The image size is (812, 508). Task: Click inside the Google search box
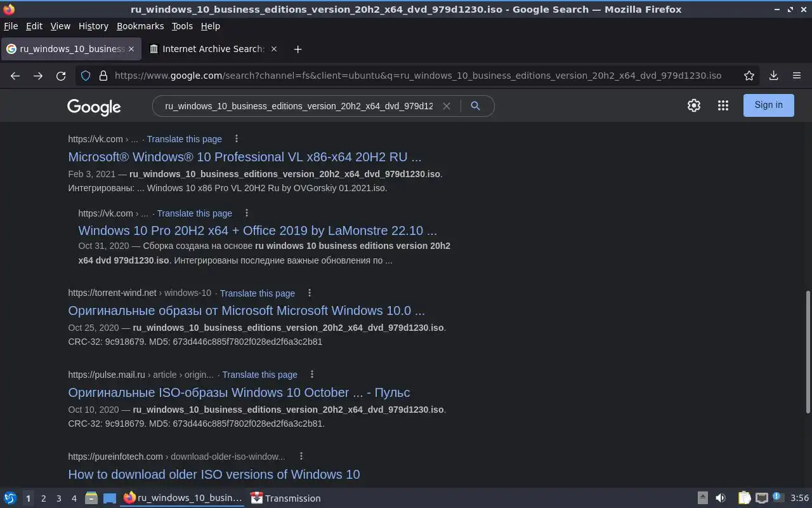click(x=299, y=106)
